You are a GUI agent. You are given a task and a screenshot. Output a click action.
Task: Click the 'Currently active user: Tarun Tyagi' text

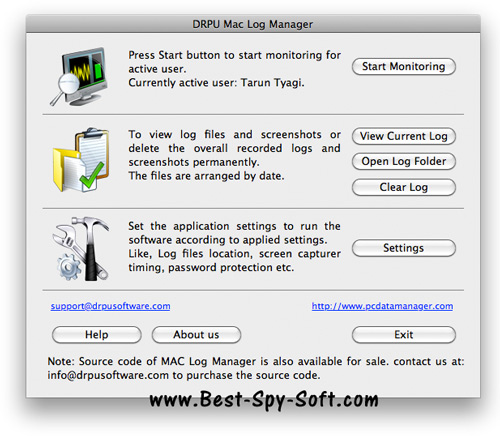pos(216,83)
